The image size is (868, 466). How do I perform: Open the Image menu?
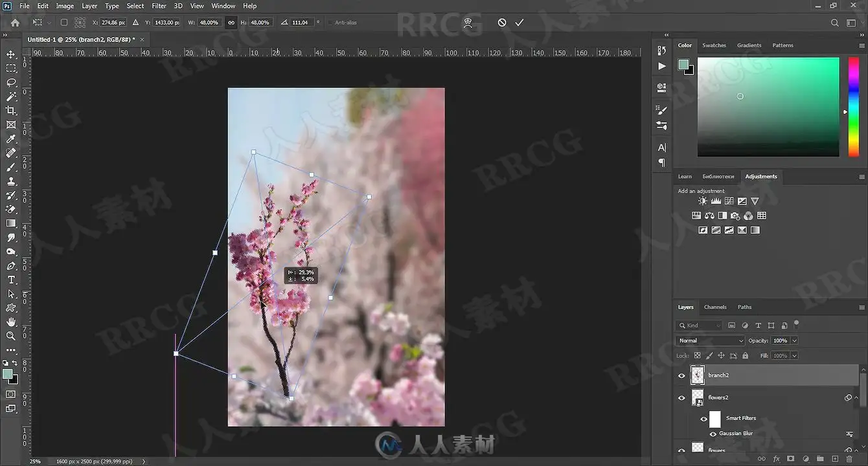(65, 6)
